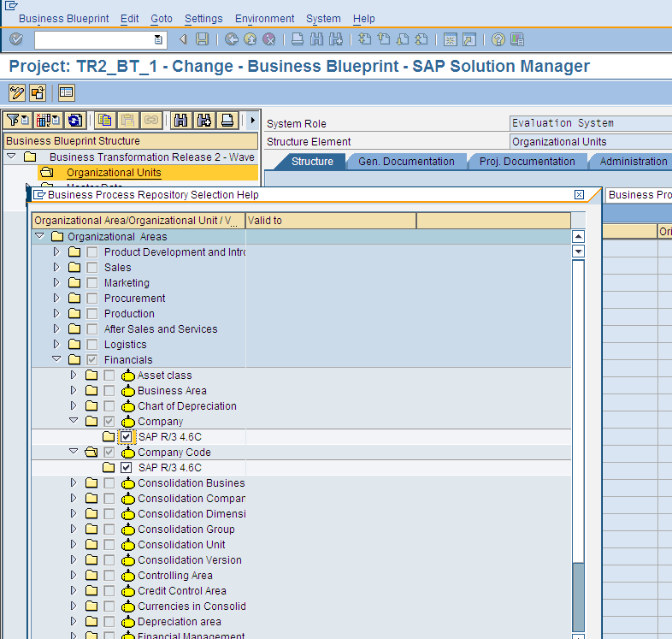Select Organizational Units in Blueprint structure
The width and height of the screenshot is (672, 639).
coord(114,173)
